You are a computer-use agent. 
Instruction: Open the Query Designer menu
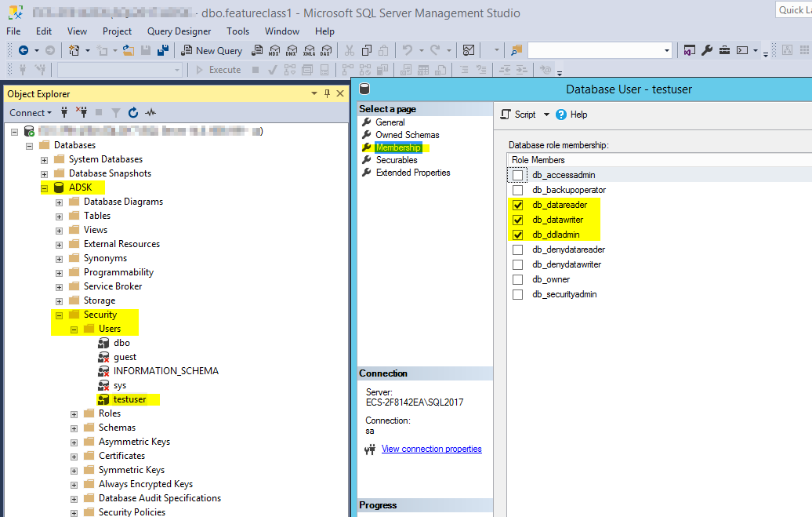(x=179, y=31)
